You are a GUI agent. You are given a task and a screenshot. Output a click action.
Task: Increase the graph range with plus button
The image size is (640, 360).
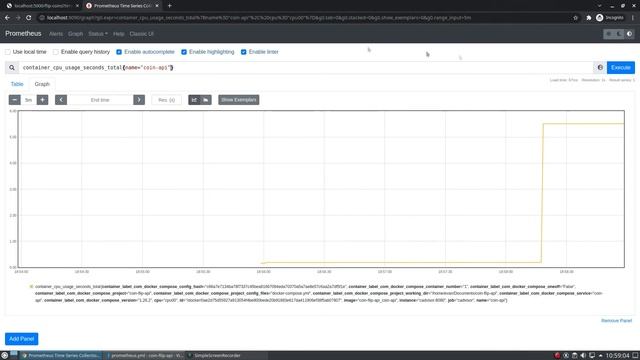coord(42,100)
